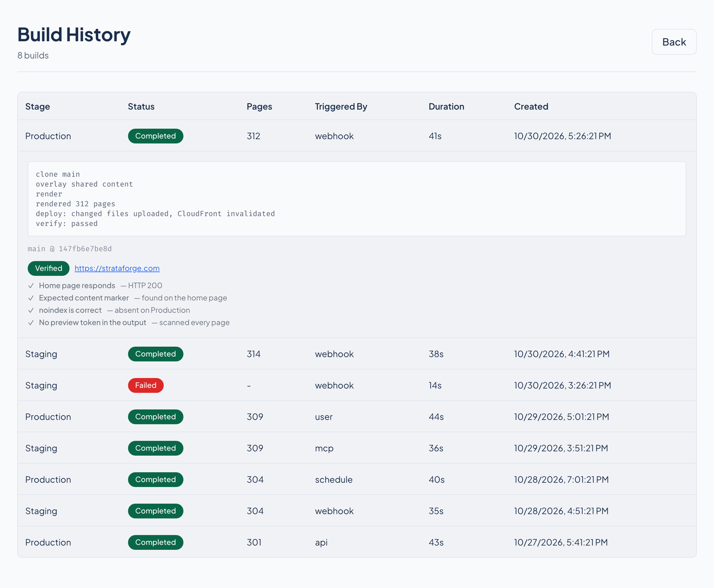The image size is (714, 588).
Task: Open the https://strataforge.com link
Action: (x=117, y=268)
